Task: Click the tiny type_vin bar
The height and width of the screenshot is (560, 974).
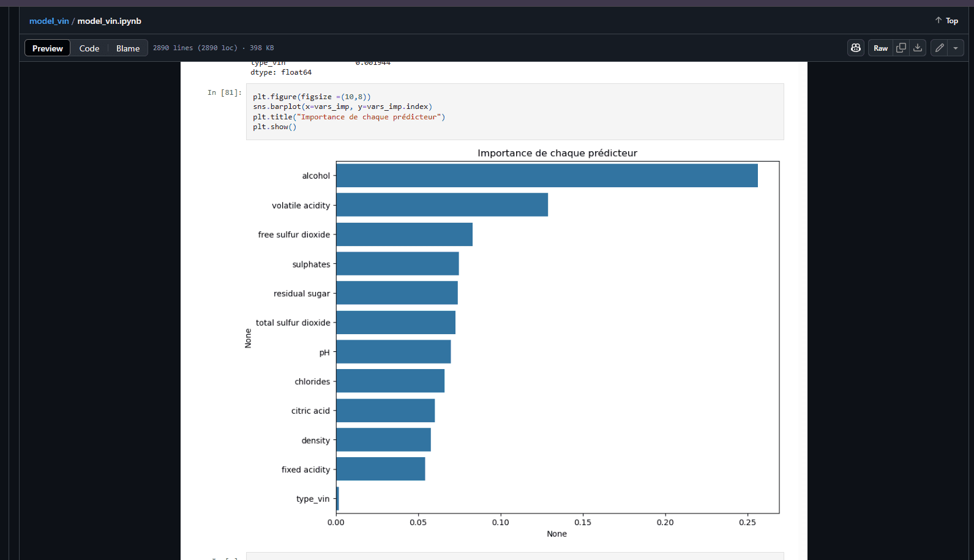Action: tap(337, 499)
